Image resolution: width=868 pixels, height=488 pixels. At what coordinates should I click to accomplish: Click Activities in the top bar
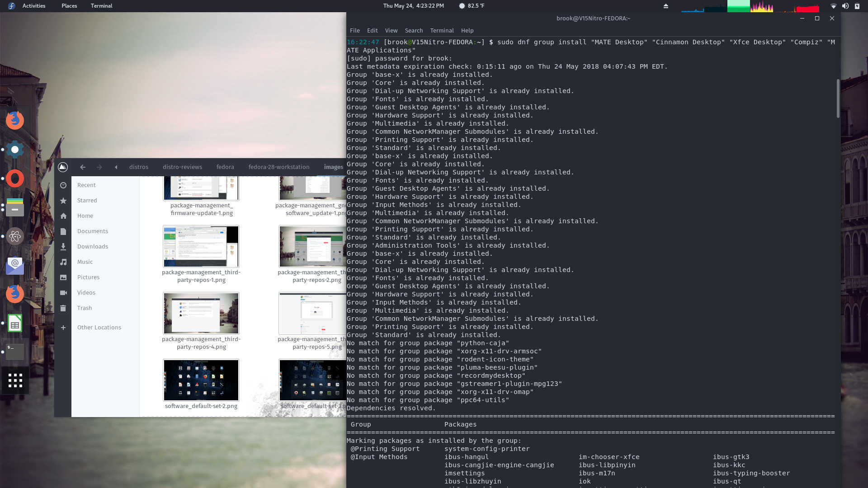(x=34, y=6)
